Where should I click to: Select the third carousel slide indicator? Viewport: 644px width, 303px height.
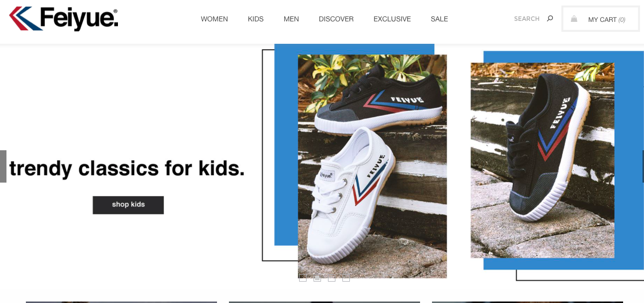(x=331, y=278)
